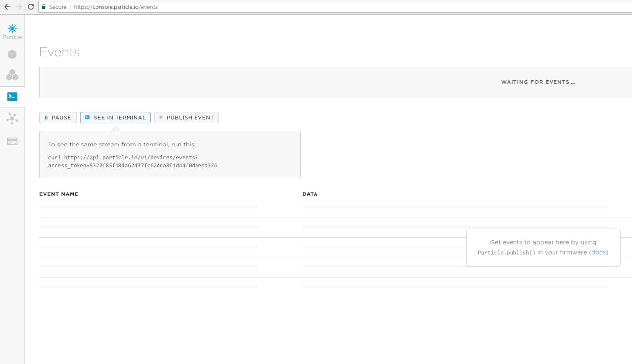Click the DATA column header
This screenshot has height=364, width=632.
coord(310,194)
